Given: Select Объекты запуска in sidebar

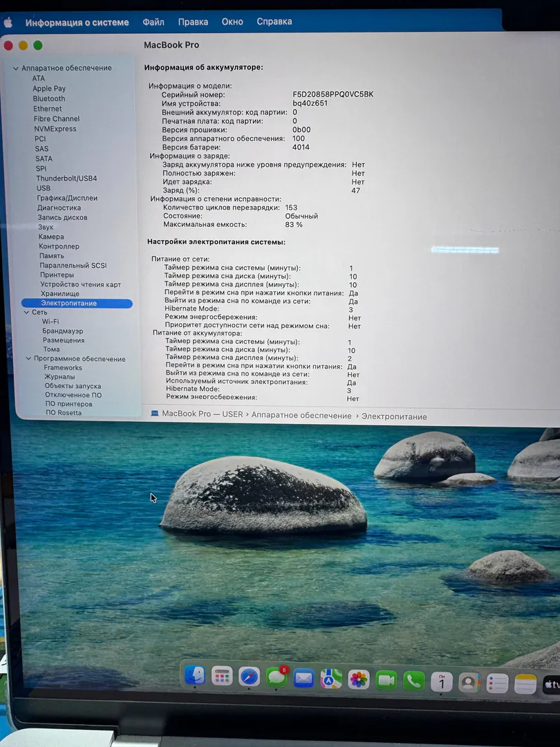Looking at the screenshot, I should click(x=73, y=385).
